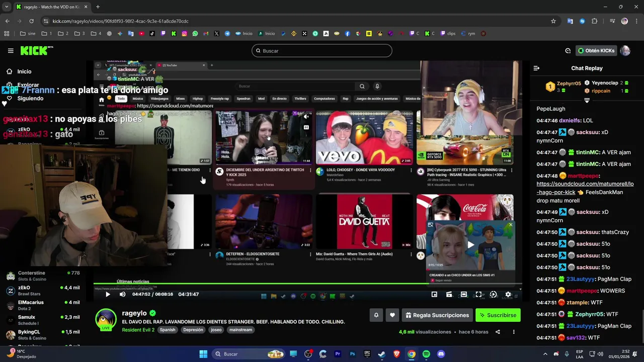
Task: Show hidden system tray icons
Action: click(545, 354)
